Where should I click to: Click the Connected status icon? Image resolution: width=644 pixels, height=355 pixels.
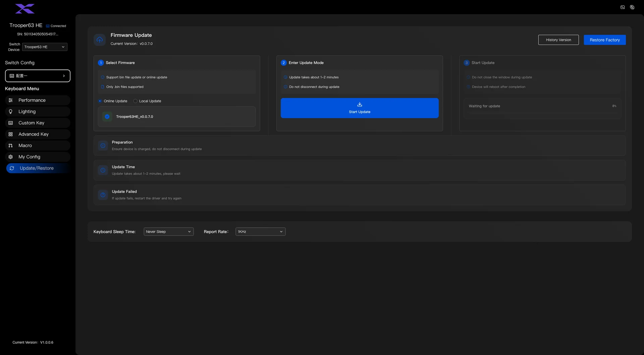click(48, 26)
